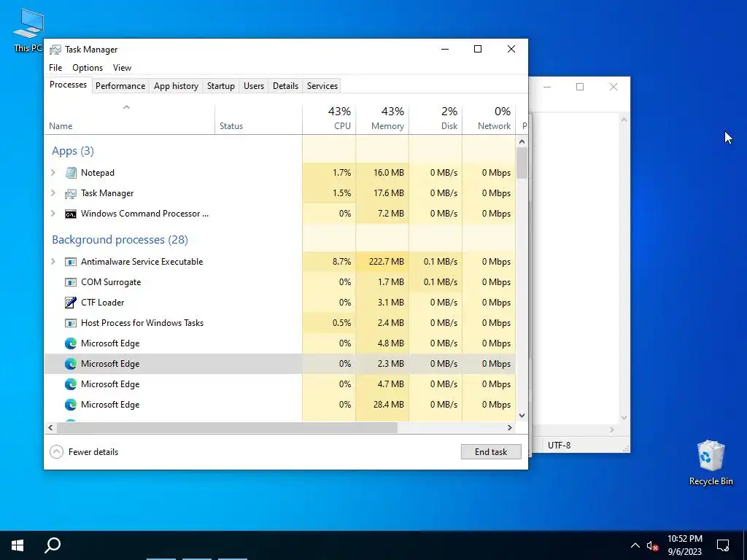The image size is (747, 560).
Task: Show hidden system tray icons
Action: click(x=635, y=545)
